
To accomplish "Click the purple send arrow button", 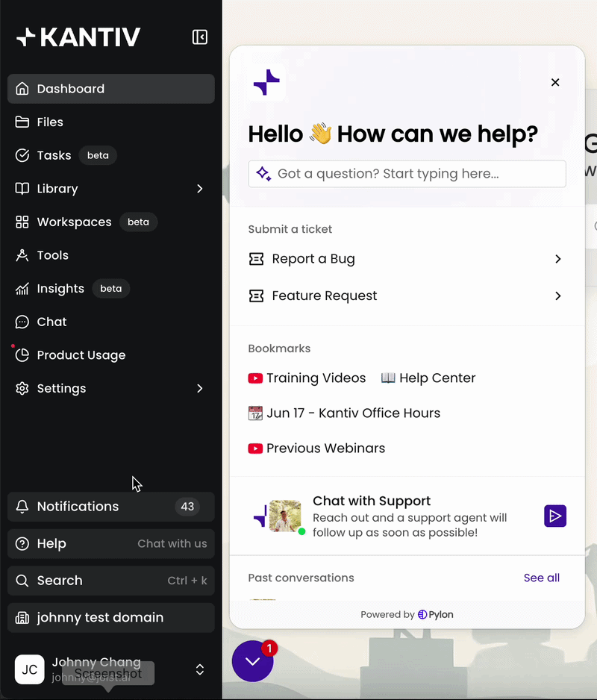I will pyautogui.click(x=555, y=516).
